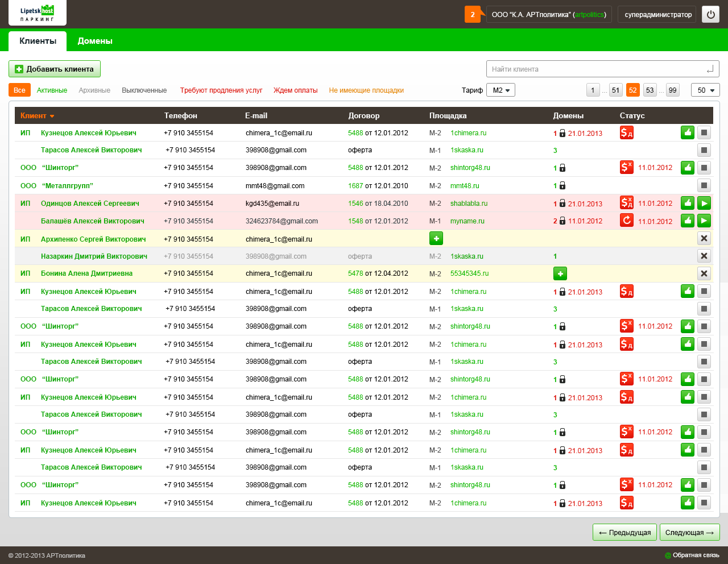Go to page 53
728x564 pixels.
[650, 90]
